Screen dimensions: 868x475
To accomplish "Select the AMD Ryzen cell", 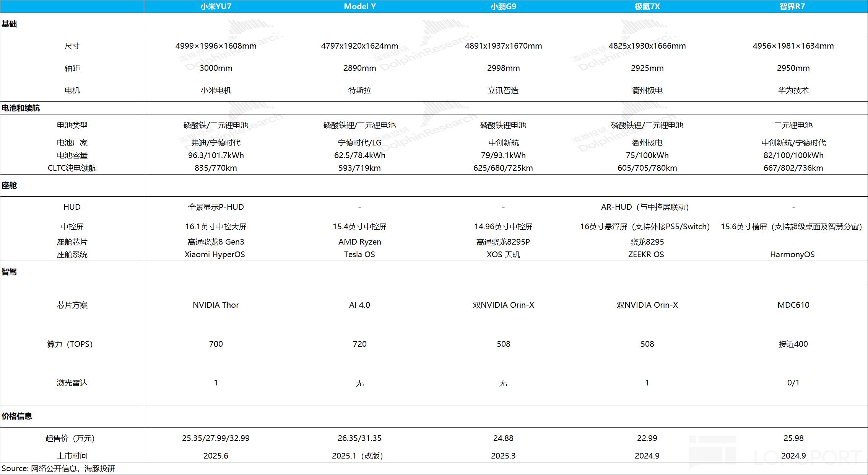I will (x=359, y=242).
